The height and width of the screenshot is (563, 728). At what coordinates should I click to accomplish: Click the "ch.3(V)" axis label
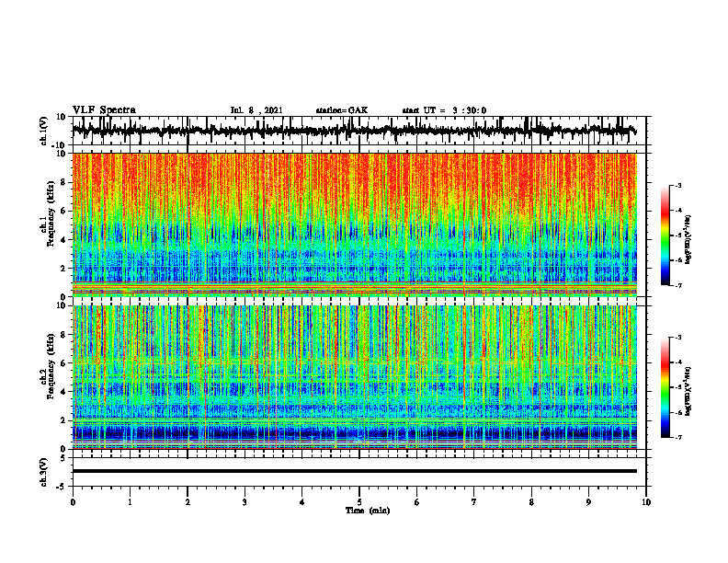43,473
